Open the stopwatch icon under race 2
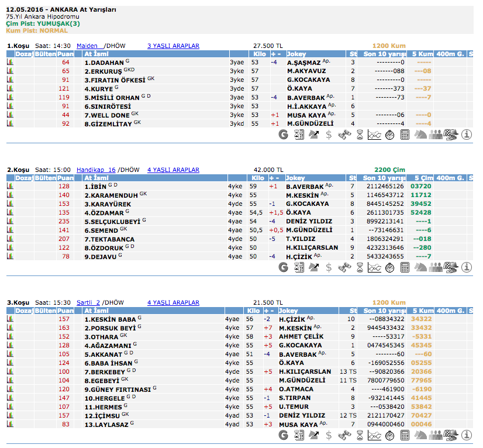The width and height of the screenshot is (483, 448). click(x=390, y=267)
